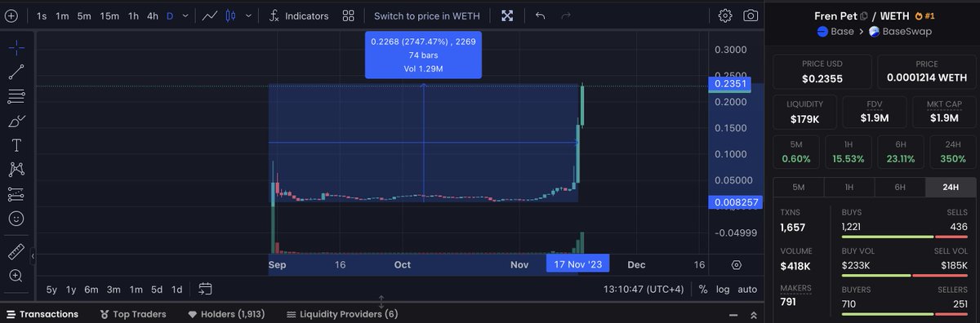Select the ruler measure tool
Viewport: 980px width, 323px height.
(16, 251)
